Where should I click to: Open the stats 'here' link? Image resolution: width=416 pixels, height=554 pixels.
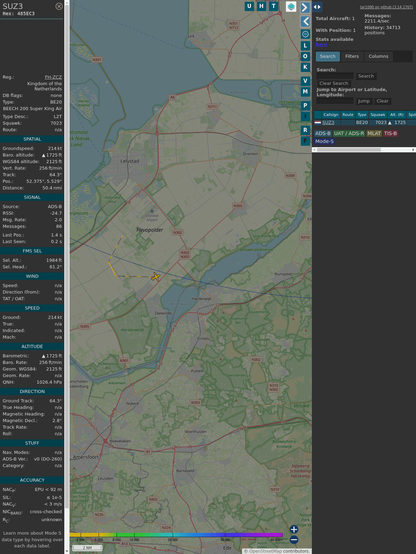321,45
